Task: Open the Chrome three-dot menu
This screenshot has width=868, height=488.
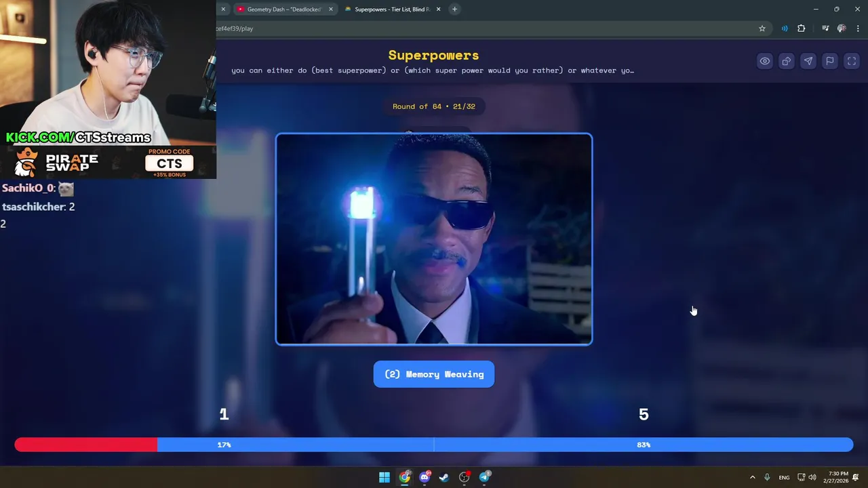Action: tap(858, 28)
